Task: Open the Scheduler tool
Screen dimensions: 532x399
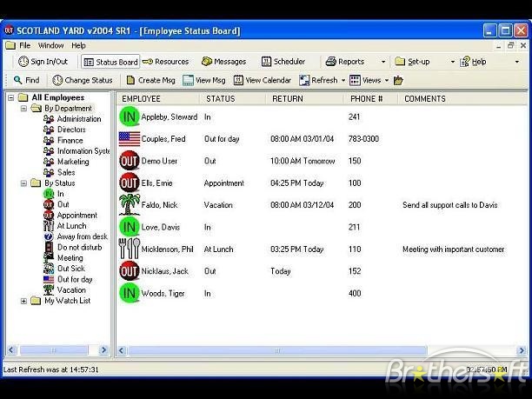Action: pos(283,62)
